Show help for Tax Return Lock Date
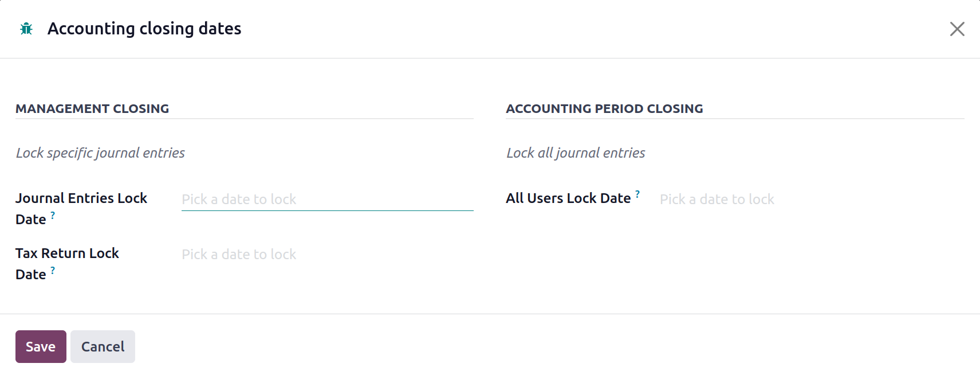Image resolution: width=980 pixels, height=375 pixels. [53, 271]
